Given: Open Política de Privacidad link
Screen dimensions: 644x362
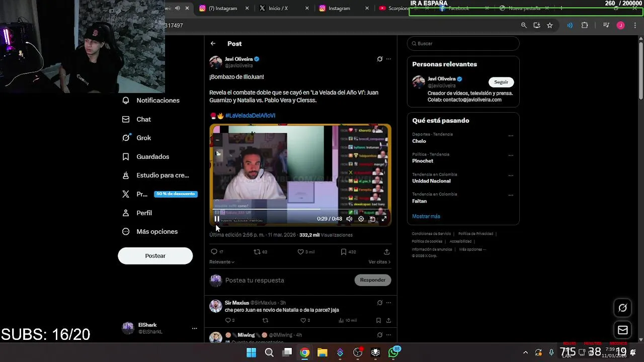Looking at the screenshot, I should (475, 234).
